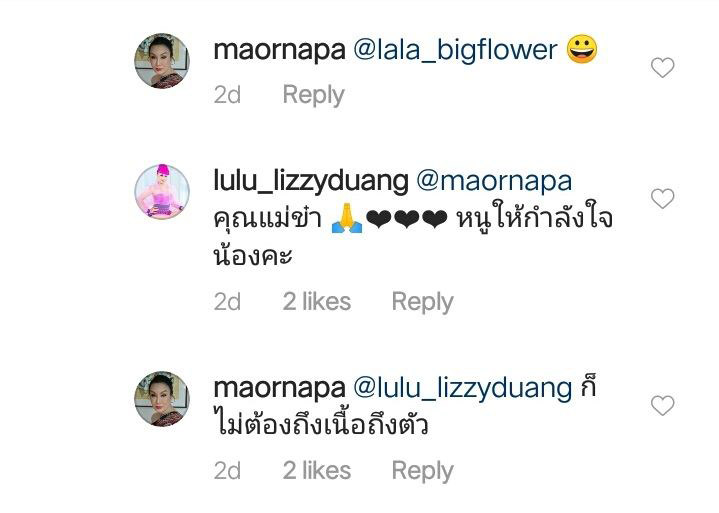This screenshot has width=719, height=513.
Task: Like maornapa's reply to @lulu_lizzyduang
Action: pyautogui.click(x=663, y=405)
